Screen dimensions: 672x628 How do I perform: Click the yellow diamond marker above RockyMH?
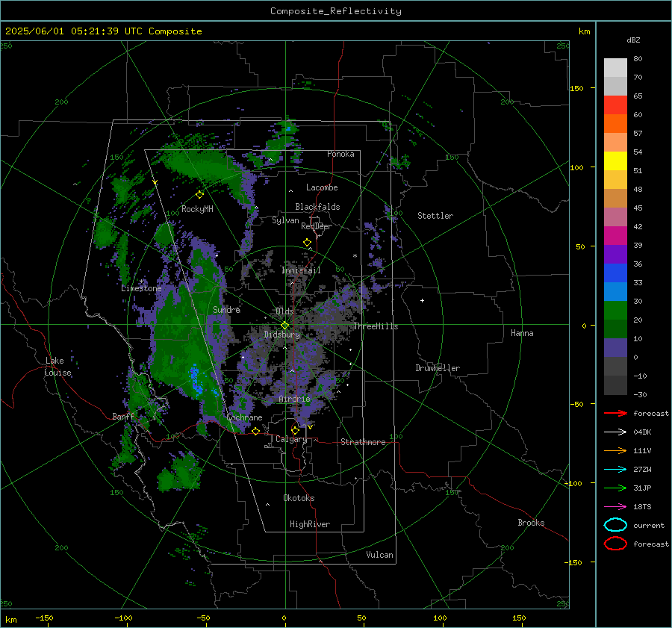click(199, 195)
